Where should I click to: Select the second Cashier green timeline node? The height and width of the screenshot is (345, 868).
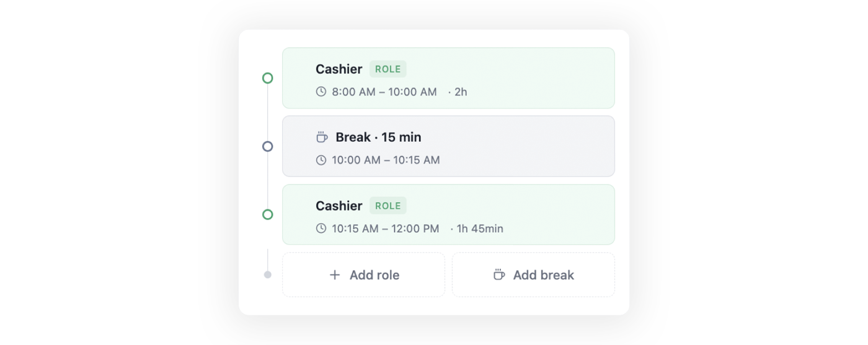pyautogui.click(x=267, y=214)
